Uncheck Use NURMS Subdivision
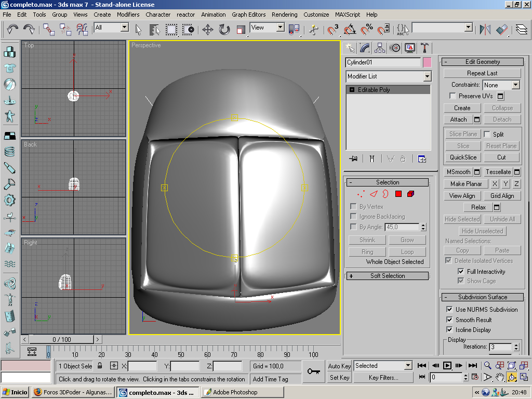This screenshot has width=532, height=399. pos(450,310)
